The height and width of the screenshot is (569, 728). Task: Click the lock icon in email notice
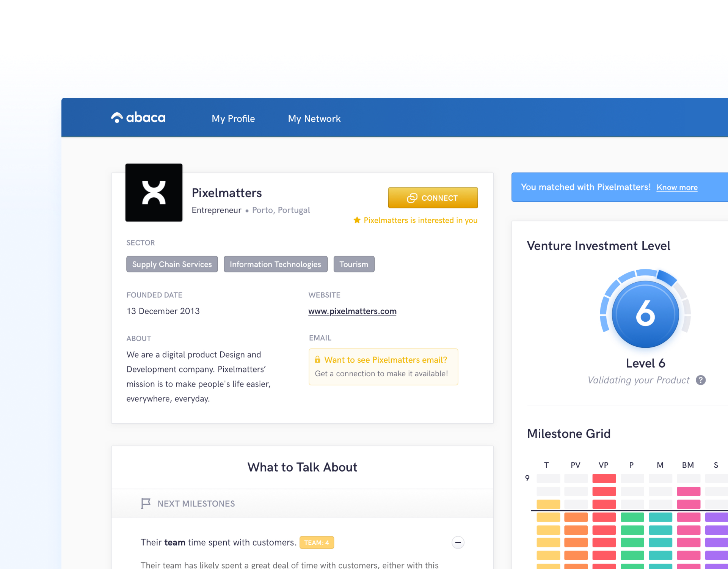(x=317, y=360)
